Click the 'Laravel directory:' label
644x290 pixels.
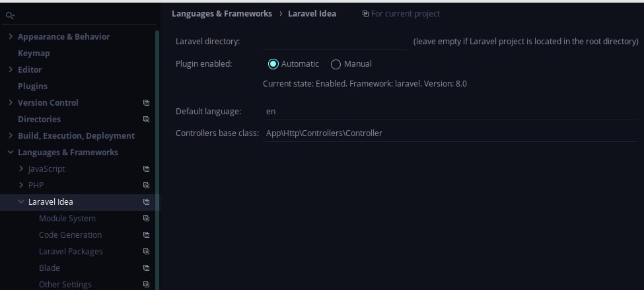coord(208,42)
